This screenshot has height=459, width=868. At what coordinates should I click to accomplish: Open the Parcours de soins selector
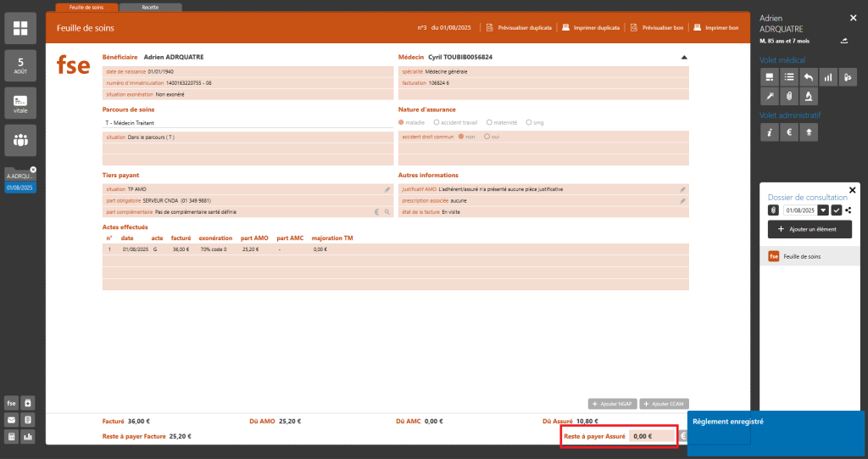coord(246,122)
